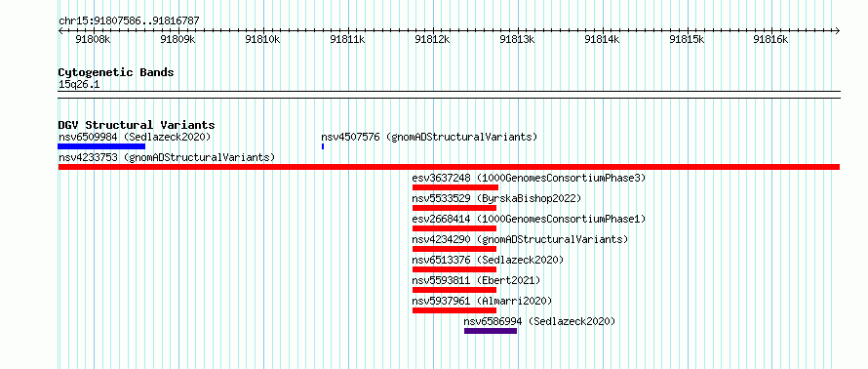Open esv2668414 (1000GenomesConsortiumPhase1) label
Screen dimensions: 868x369
529,219
